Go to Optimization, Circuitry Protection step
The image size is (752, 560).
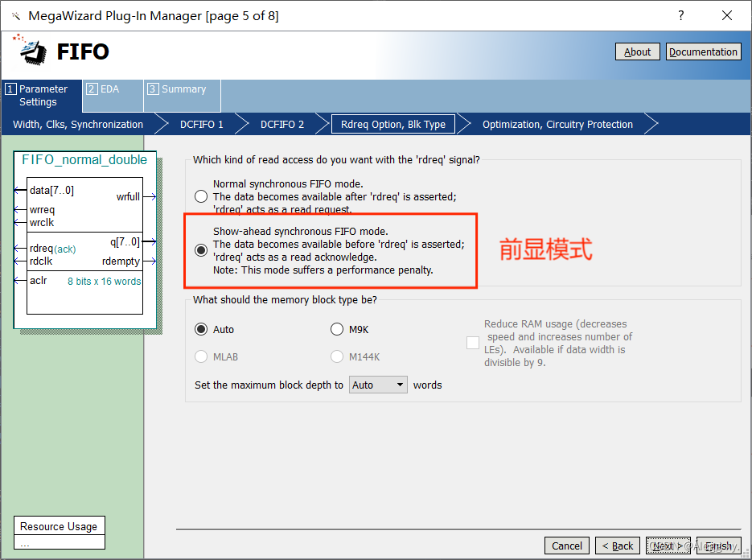coord(557,124)
